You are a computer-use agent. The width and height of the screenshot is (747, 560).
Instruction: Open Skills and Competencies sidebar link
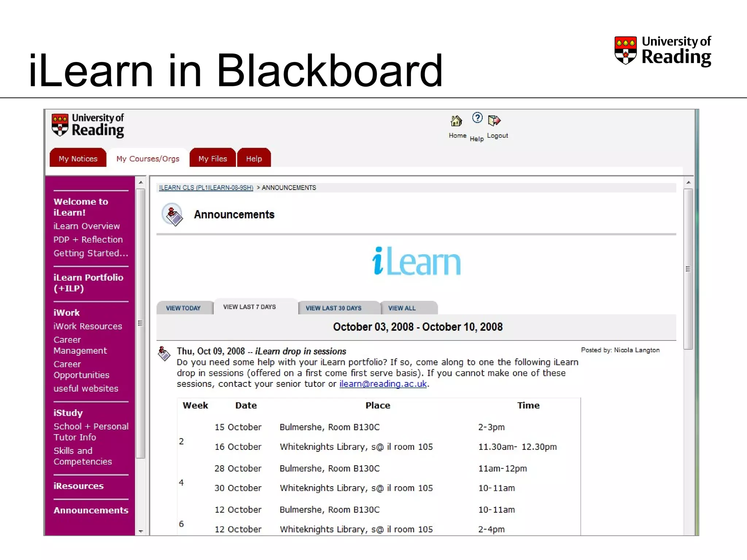tap(83, 456)
